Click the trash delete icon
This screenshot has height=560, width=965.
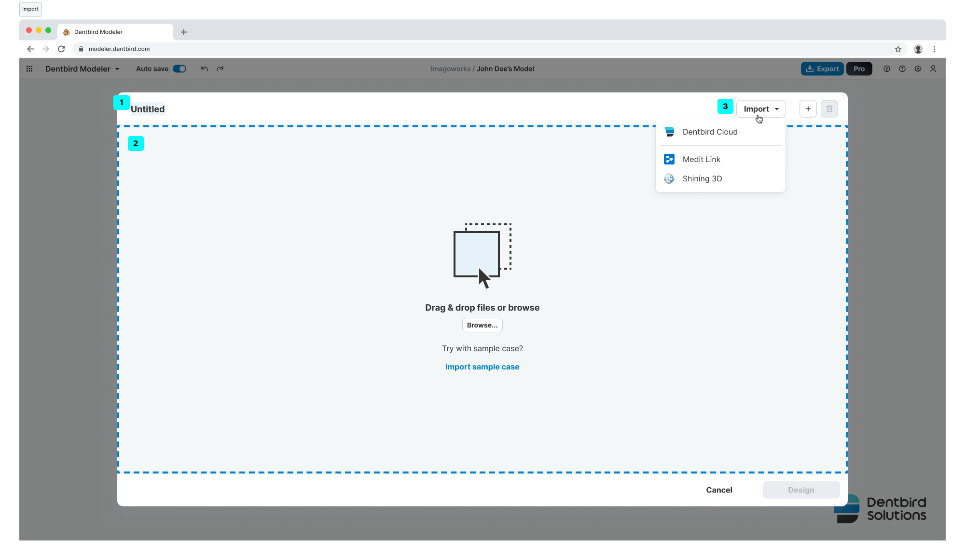coord(829,109)
